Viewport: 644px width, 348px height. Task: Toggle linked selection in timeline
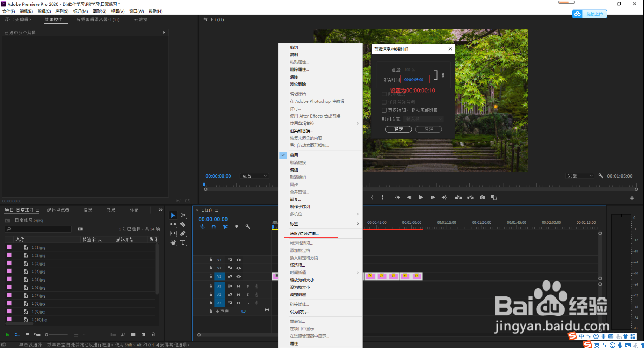[225, 227]
